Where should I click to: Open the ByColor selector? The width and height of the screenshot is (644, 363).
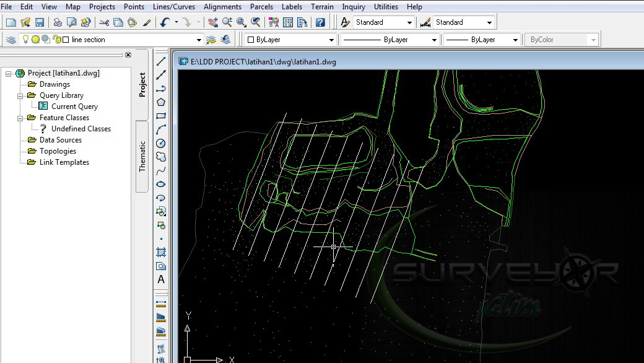tap(557, 39)
